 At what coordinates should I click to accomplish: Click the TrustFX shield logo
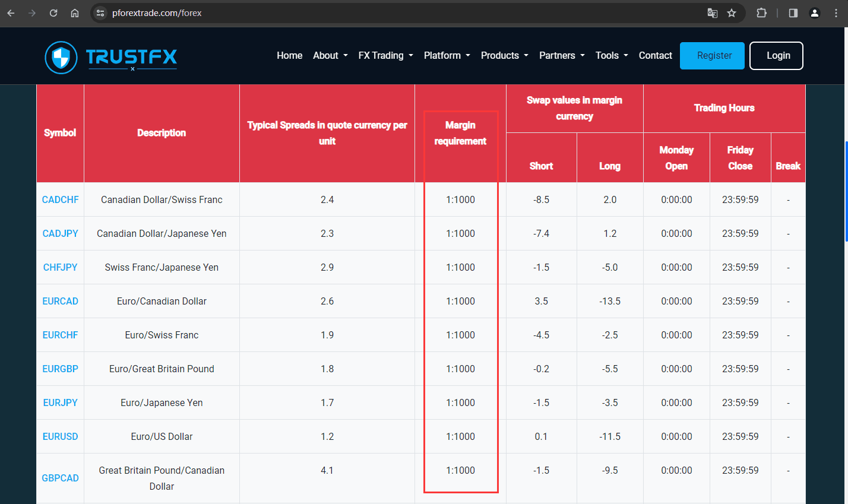click(x=61, y=58)
